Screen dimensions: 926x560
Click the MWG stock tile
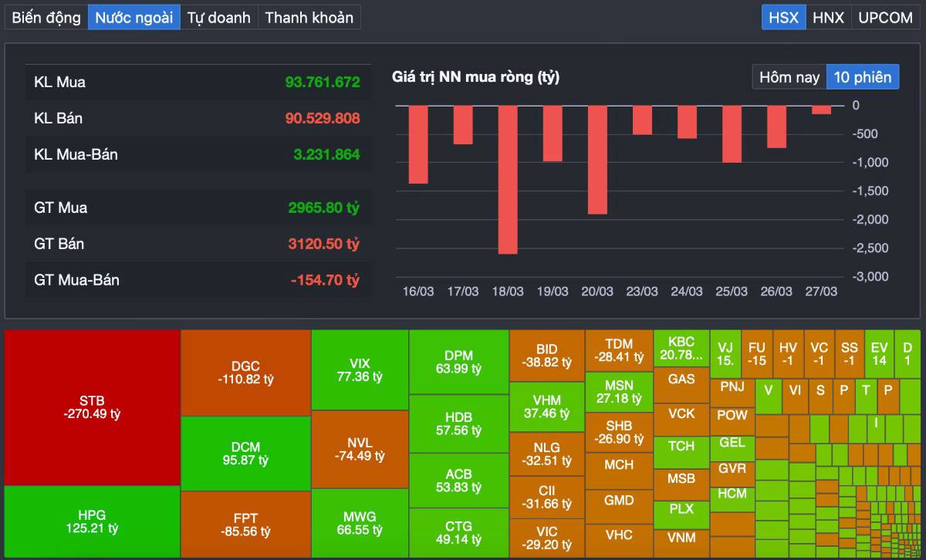pyautogui.click(x=360, y=522)
